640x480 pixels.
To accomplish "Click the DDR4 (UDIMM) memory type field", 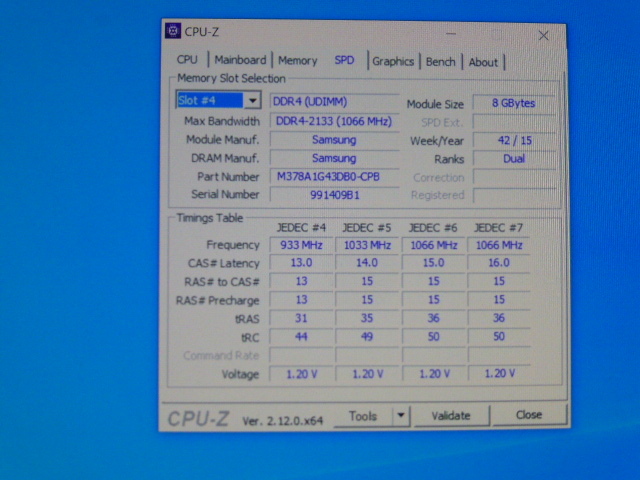I will click(x=334, y=102).
